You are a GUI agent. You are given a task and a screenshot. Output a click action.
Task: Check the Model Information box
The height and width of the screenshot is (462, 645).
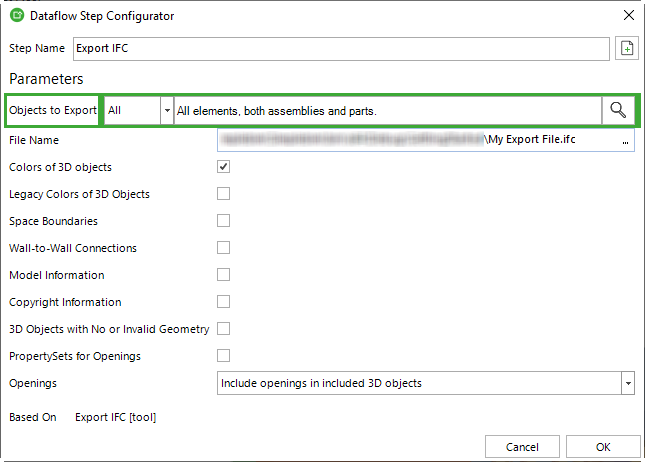223,275
